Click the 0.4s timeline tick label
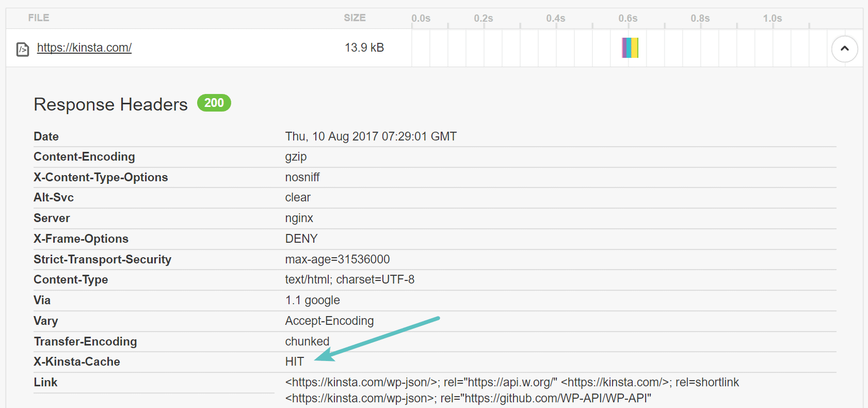The width and height of the screenshot is (868, 408). click(x=556, y=18)
